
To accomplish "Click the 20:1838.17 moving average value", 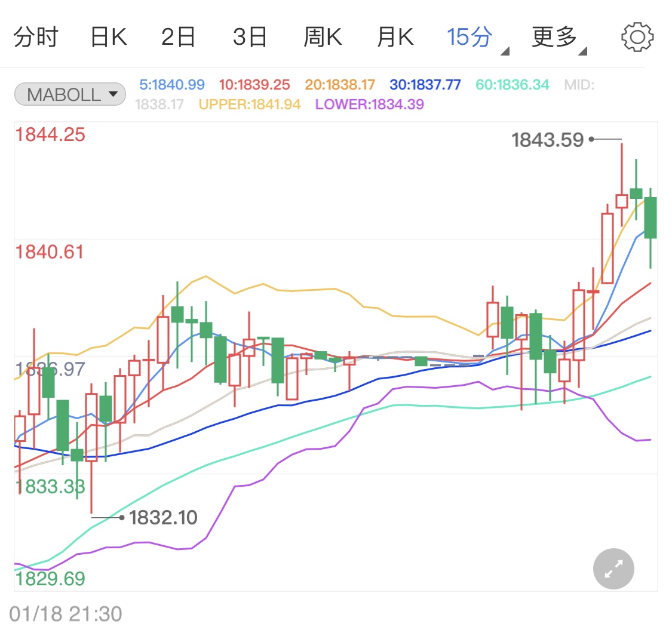I will click(x=340, y=84).
